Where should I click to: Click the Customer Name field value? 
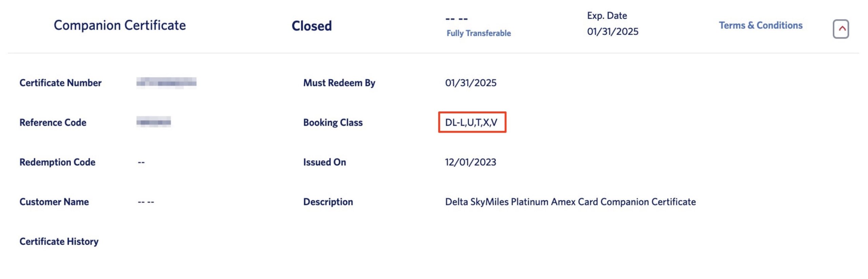[146, 202]
